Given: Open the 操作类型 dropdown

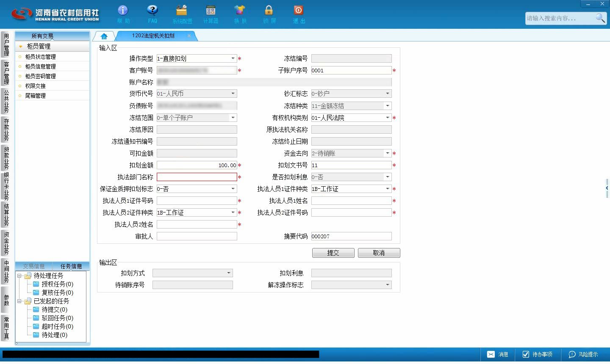Looking at the screenshot, I should (233, 58).
